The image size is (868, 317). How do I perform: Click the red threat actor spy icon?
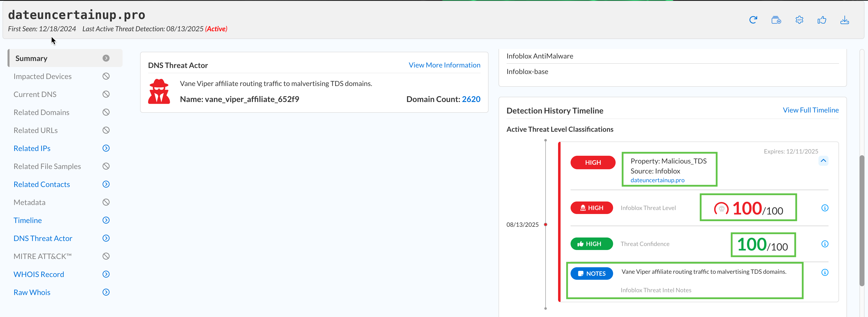(x=159, y=91)
